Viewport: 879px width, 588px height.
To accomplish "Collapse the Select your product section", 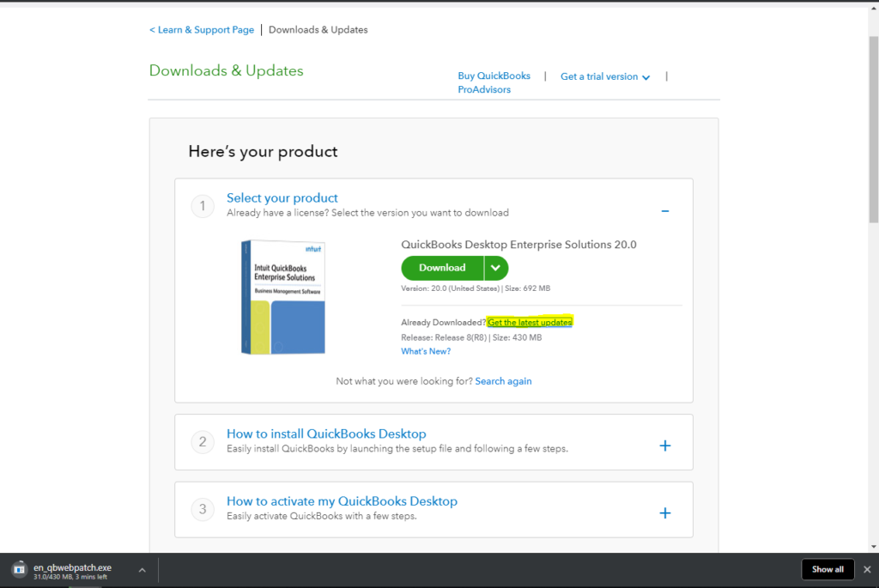I will (665, 211).
